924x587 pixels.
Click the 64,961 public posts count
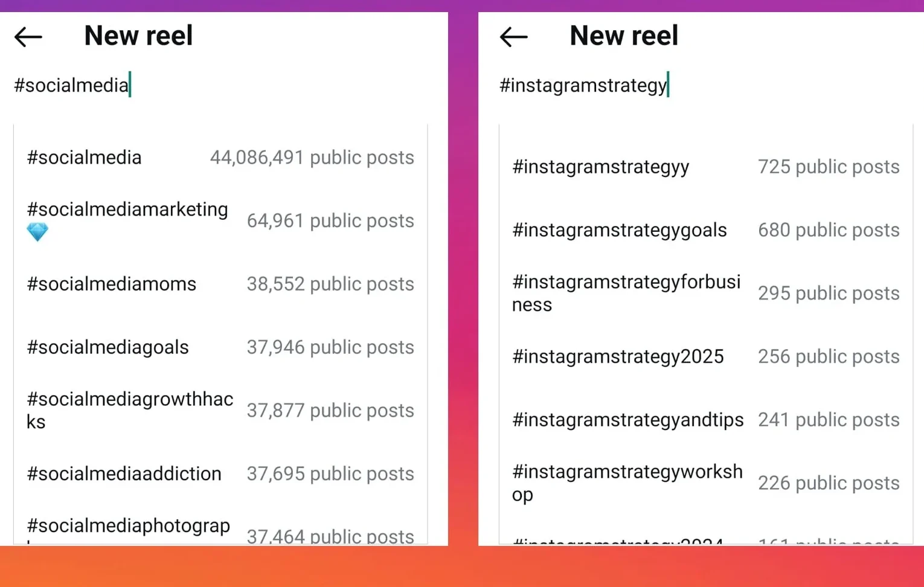click(330, 221)
